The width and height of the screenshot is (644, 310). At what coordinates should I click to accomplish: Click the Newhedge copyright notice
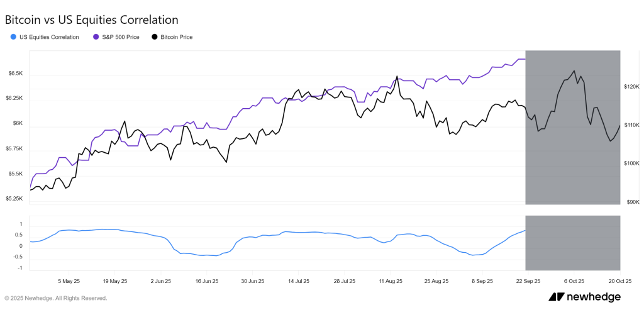tap(56, 298)
